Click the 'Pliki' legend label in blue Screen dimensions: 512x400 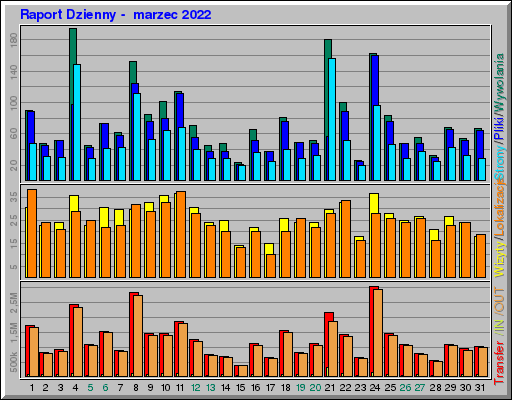tap(499, 128)
